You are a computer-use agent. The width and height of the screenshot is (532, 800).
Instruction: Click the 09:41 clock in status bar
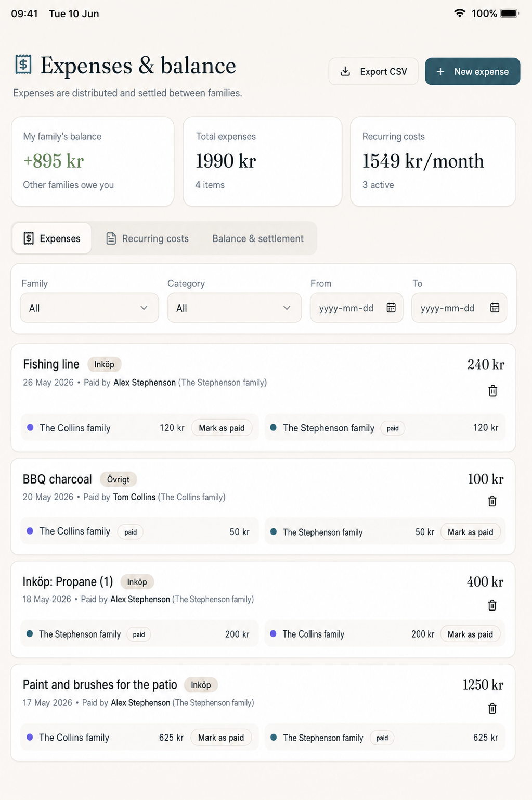[x=24, y=14]
